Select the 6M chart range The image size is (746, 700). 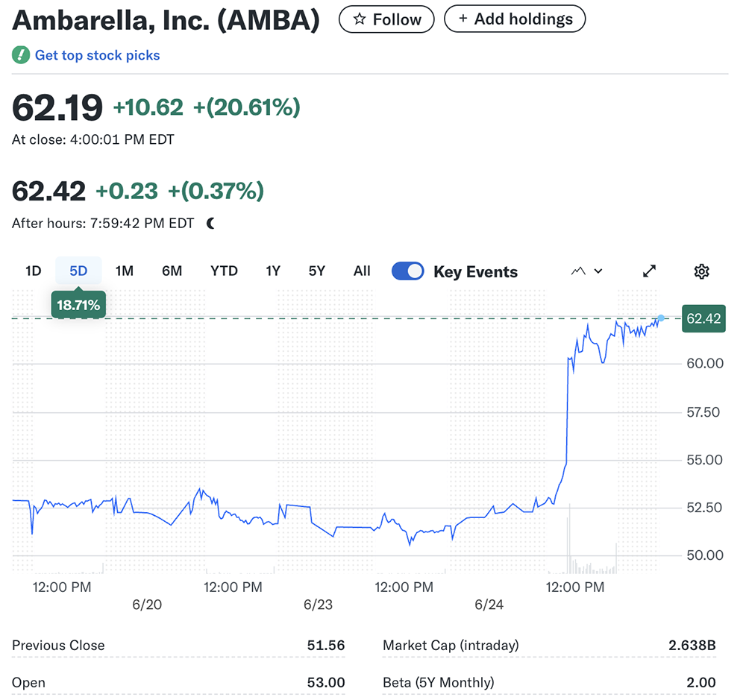click(x=172, y=271)
